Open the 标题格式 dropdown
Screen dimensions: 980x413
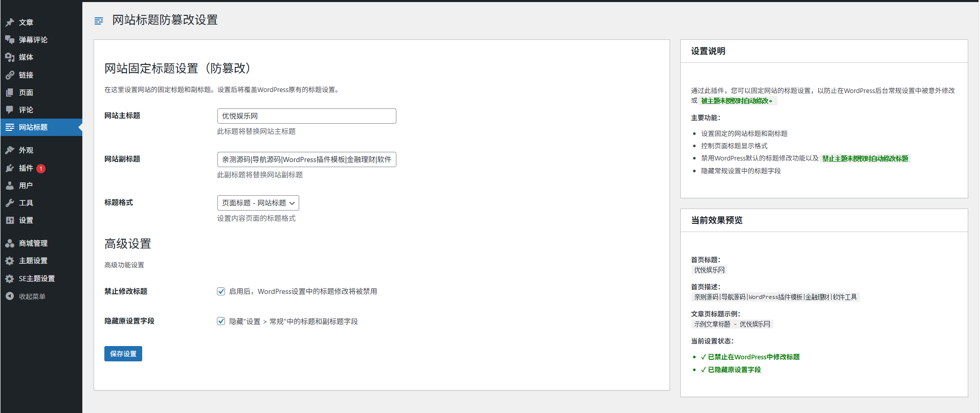point(258,203)
